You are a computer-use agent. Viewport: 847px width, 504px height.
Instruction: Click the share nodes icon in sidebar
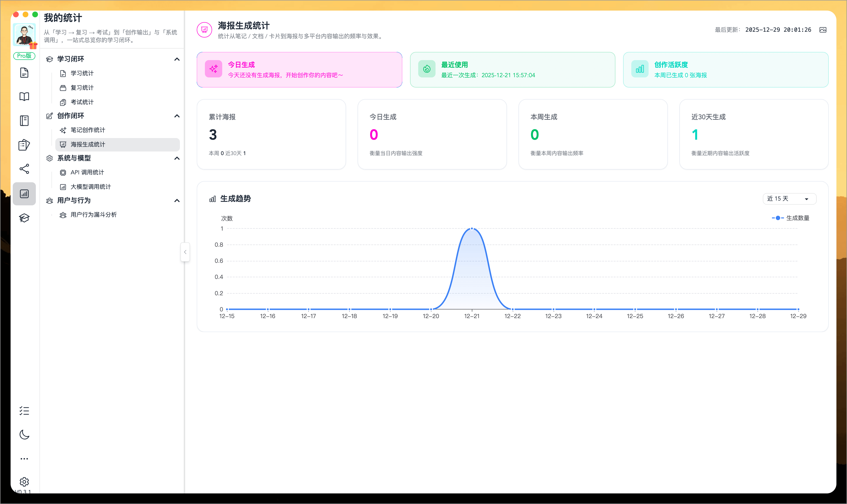tap(24, 169)
